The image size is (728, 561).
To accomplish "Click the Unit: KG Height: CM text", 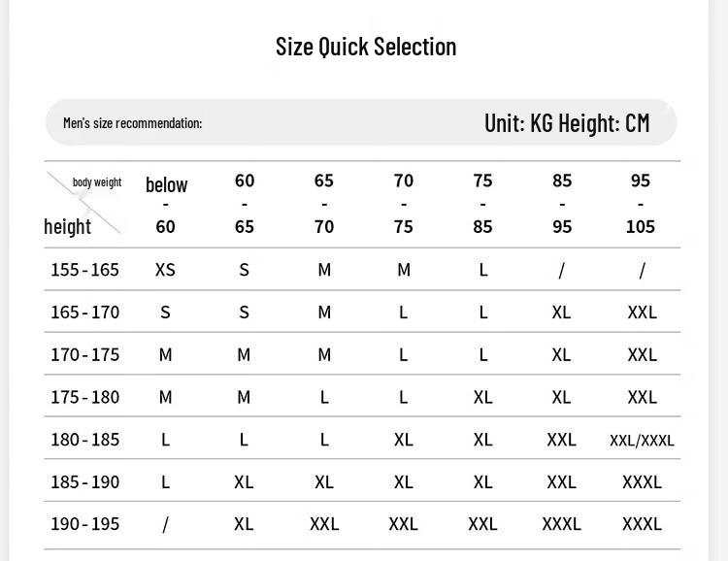I will click(x=567, y=123).
